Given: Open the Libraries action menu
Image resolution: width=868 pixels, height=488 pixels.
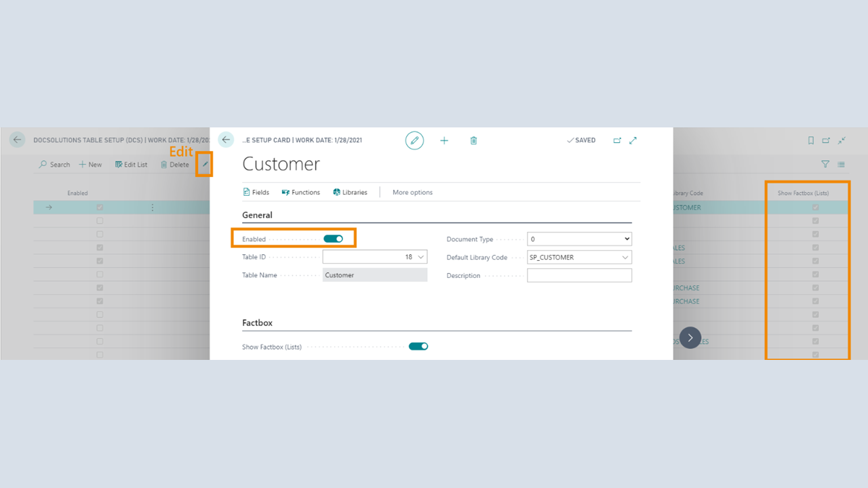Looking at the screenshot, I should (350, 192).
